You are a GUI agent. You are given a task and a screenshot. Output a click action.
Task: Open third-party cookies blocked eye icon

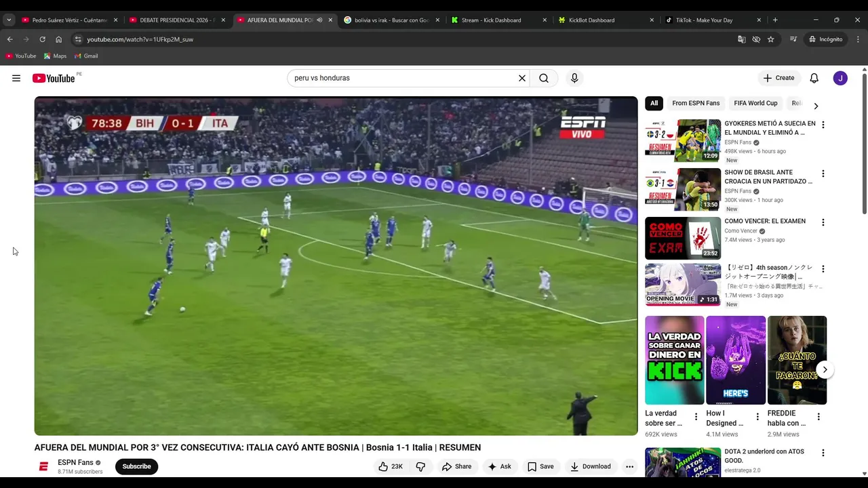(756, 39)
